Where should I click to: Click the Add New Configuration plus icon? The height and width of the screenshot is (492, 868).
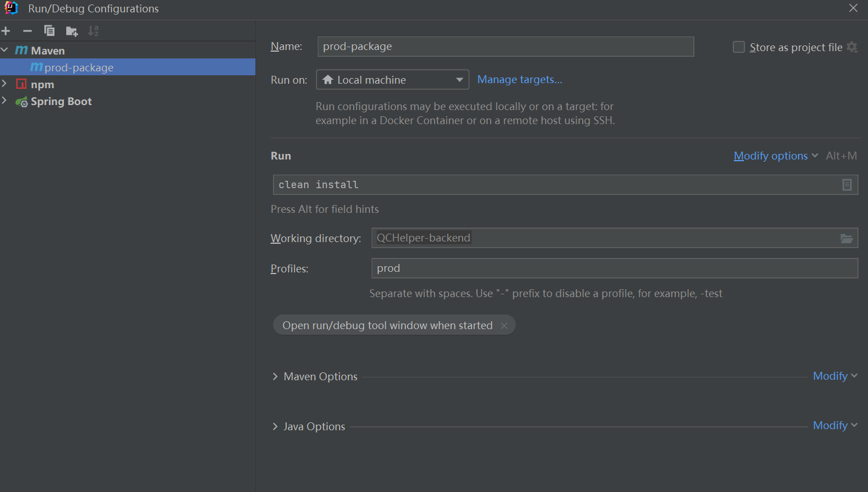click(6, 31)
